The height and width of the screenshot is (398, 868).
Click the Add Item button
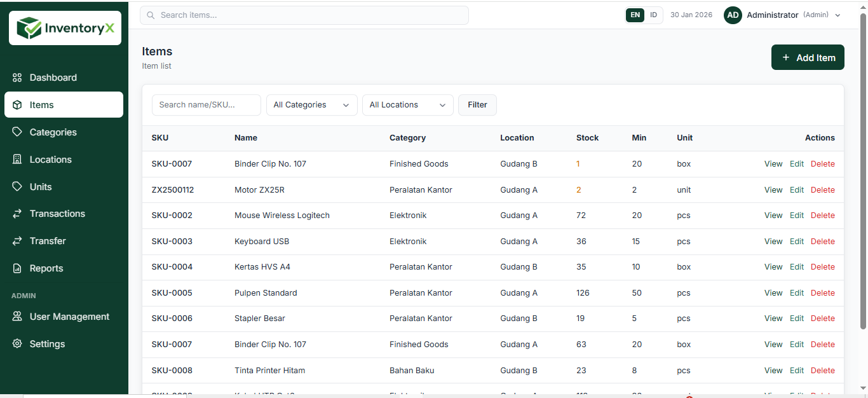[808, 57]
